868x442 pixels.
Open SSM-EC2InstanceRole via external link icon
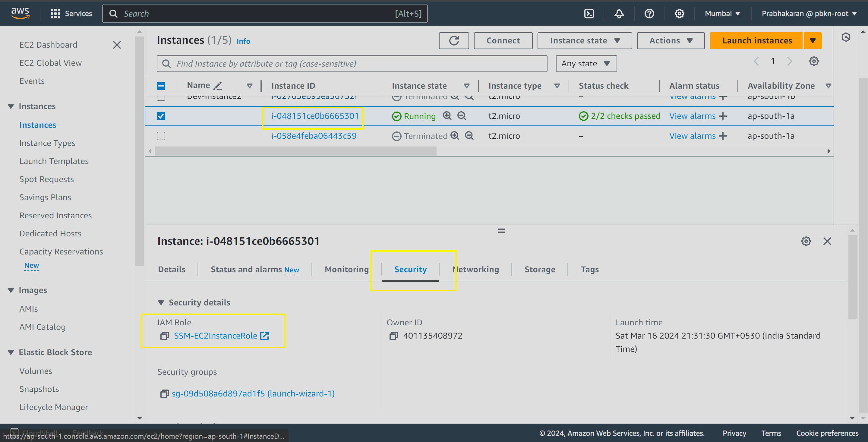(x=264, y=336)
